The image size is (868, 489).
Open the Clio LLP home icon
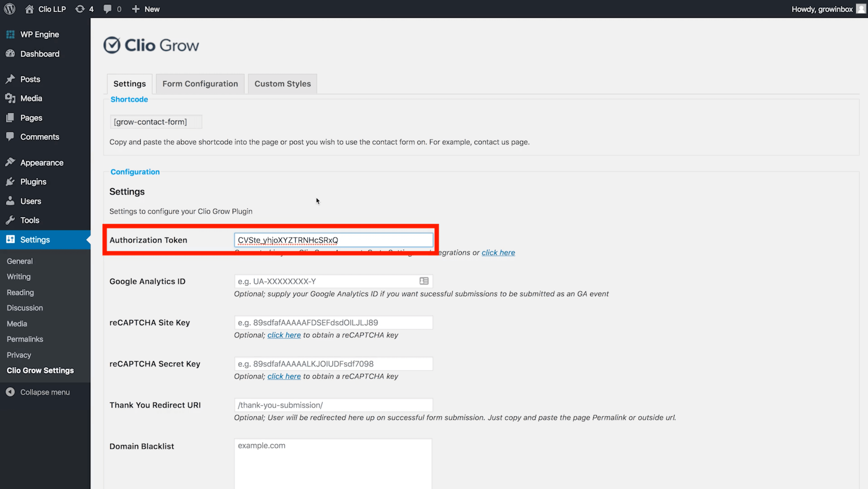click(29, 9)
